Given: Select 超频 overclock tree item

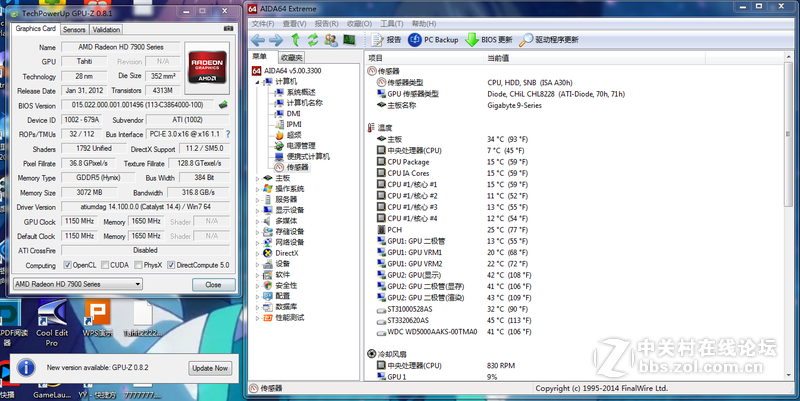Looking at the screenshot, I should [288, 135].
